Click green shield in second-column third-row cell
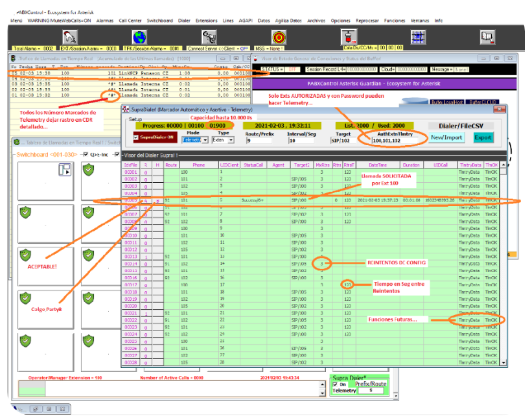 click(89, 255)
